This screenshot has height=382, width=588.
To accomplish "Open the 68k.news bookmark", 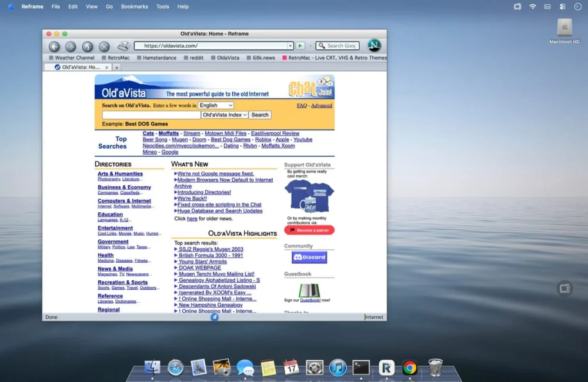I will [260, 58].
